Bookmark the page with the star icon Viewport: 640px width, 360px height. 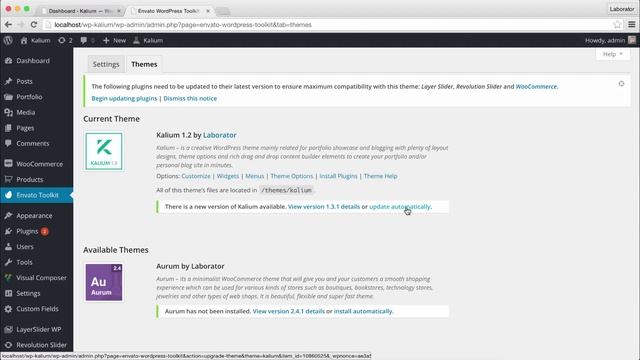(617, 24)
